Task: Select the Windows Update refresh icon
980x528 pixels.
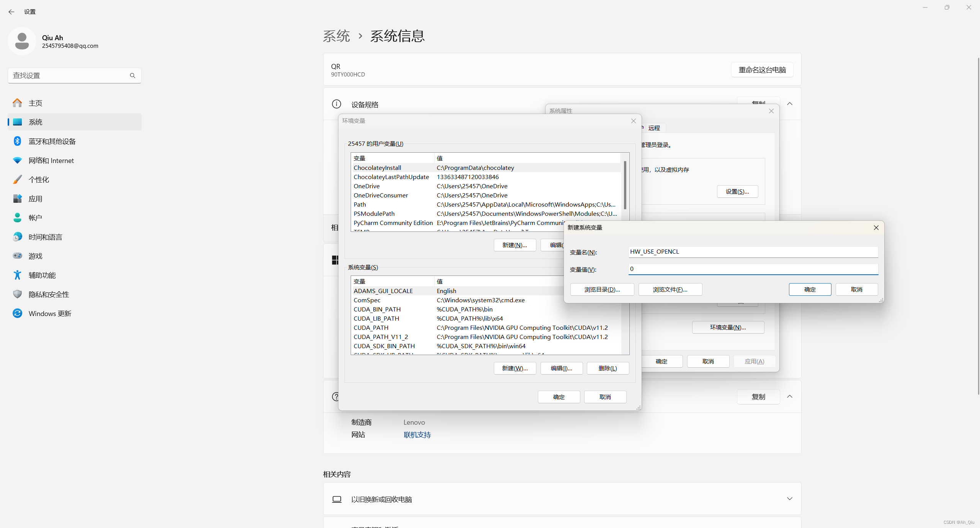Action: (17, 313)
